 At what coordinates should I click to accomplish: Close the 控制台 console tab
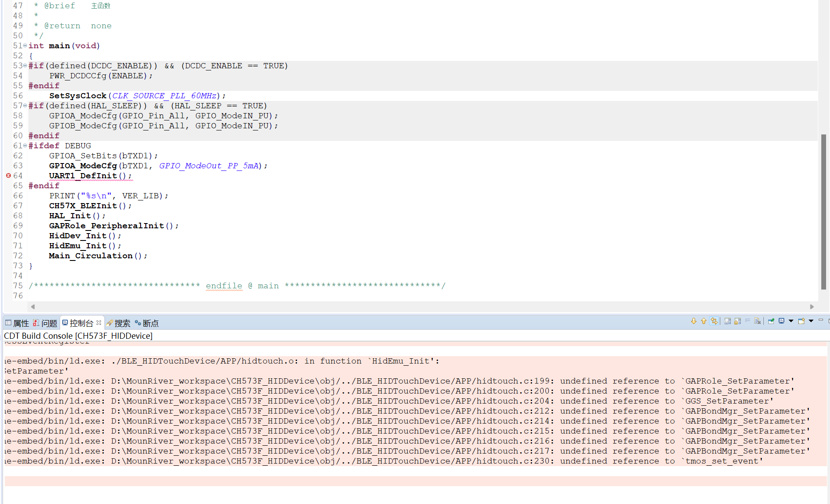(99, 323)
